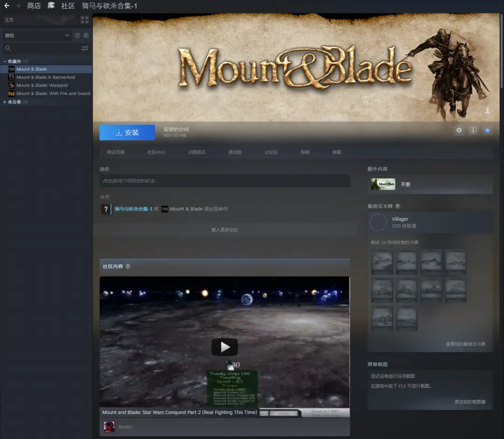Play the Star Wars Conquest video
This screenshot has height=439, width=504.
pyautogui.click(x=224, y=347)
